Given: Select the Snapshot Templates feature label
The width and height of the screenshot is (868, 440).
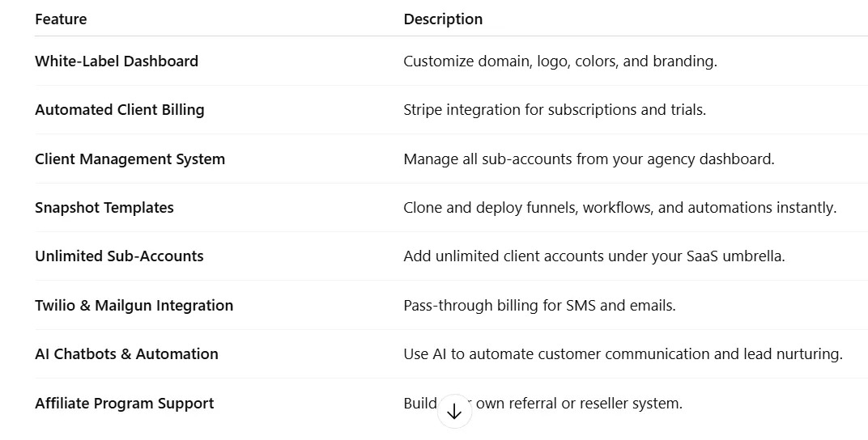Looking at the screenshot, I should (104, 207).
